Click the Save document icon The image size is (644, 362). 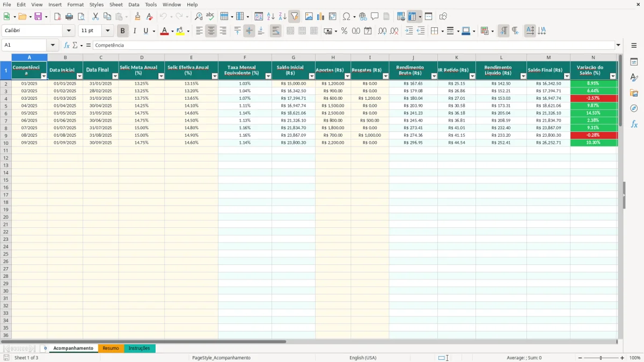[38, 17]
